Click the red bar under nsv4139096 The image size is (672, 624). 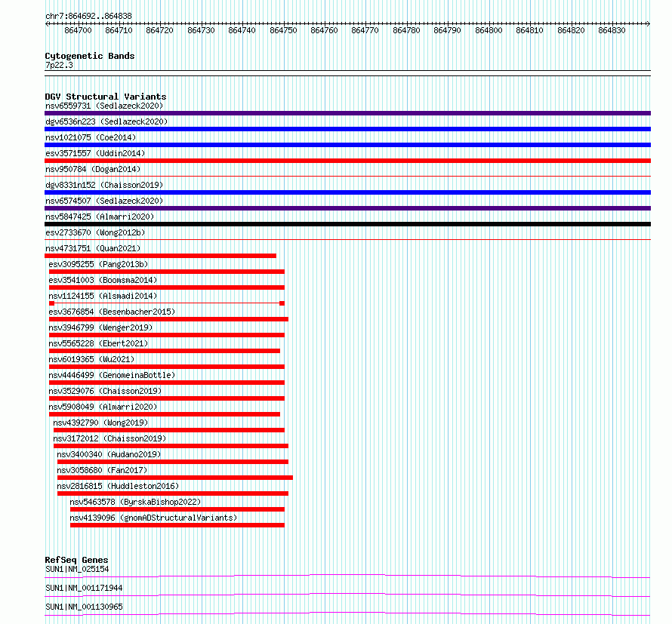(177, 525)
